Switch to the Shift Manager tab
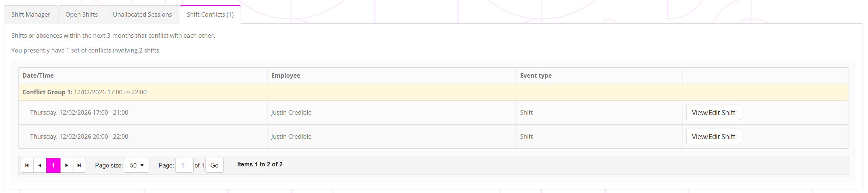 pos(31,14)
